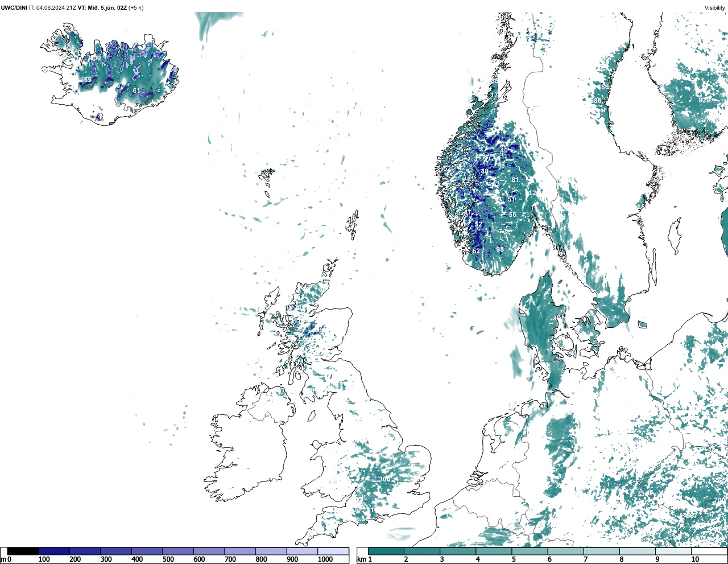Screen dimensions: 728x564
Task: Click the '61' value over southern Iceland
Action: point(136,90)
